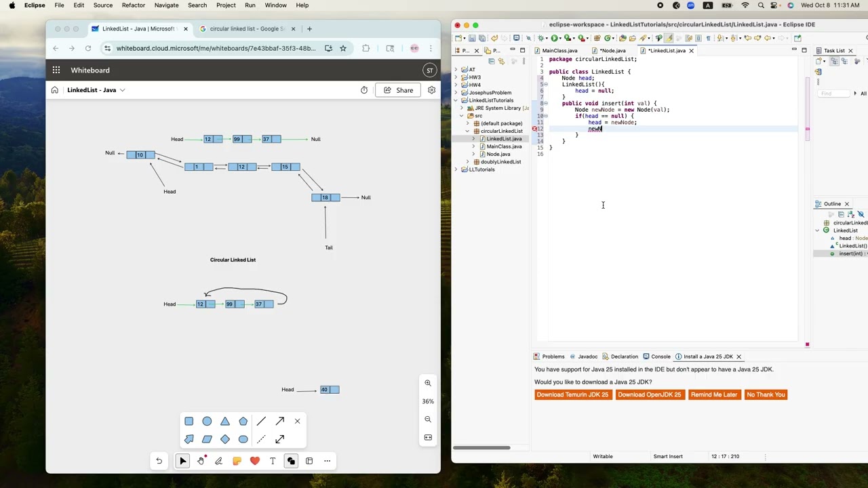The height and width of the screenshot is (488, 868).
Task: Expand the JosephusProblem project node
Action: [x=456, y=93]
